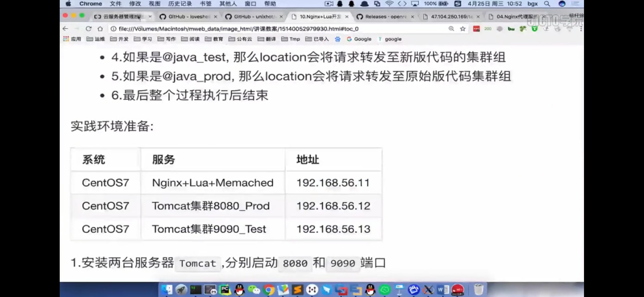Open the capital 'Google' bookmark link
The width and height of the screenshot is (644, 297).
359,39
